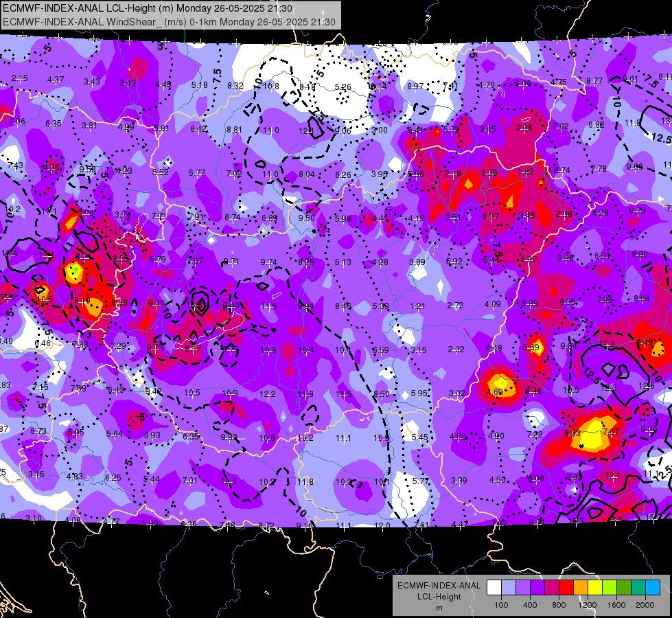Click the map value 4.37
Viewport: 672px width, 618px height.
click(x=56, y=80)
